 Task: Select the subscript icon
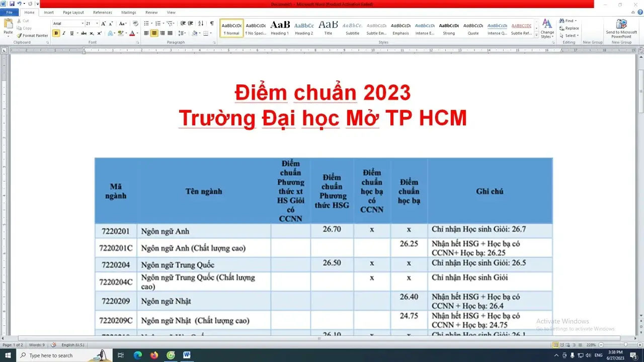[x=92, y=33]
